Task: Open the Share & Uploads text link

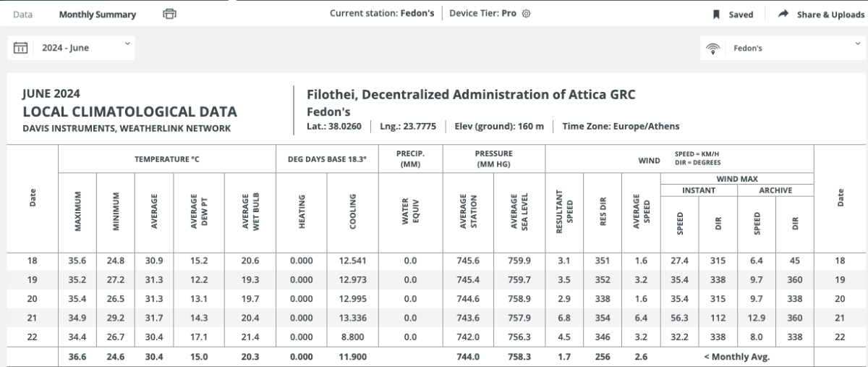Action: [830, 14]
